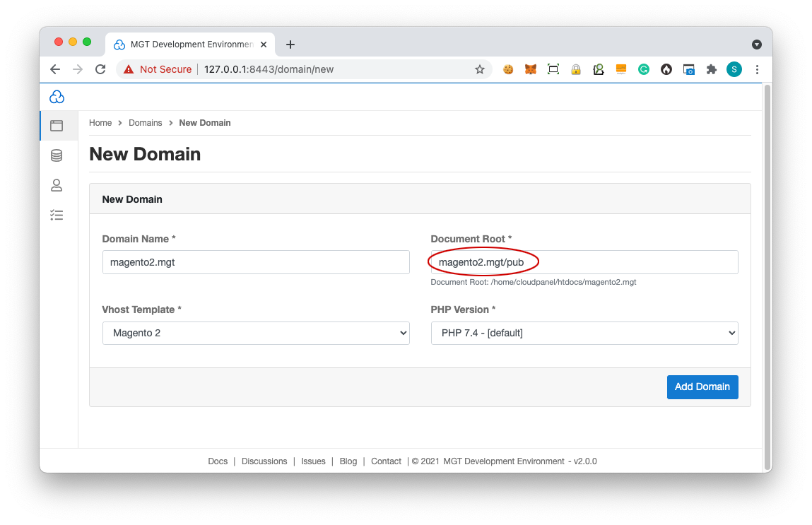Focus the Document Root input field

click(x=584, y=262)
